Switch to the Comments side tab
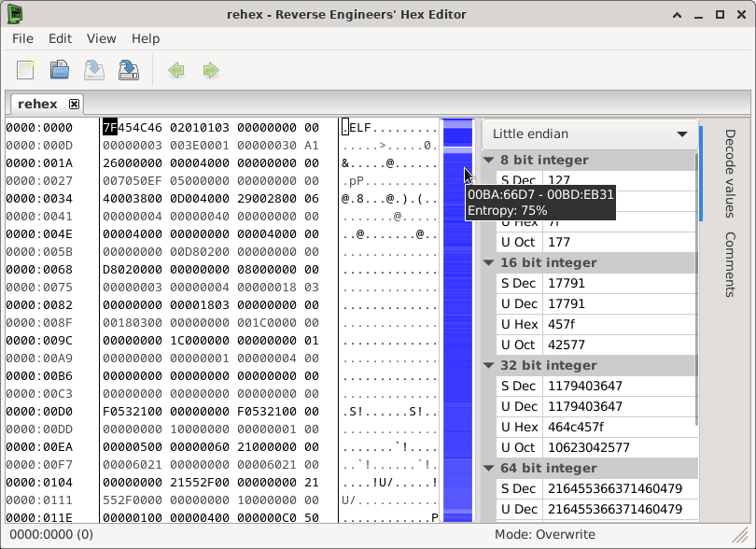756x549 pixels. pyautogui.click(x=730, y=264)
